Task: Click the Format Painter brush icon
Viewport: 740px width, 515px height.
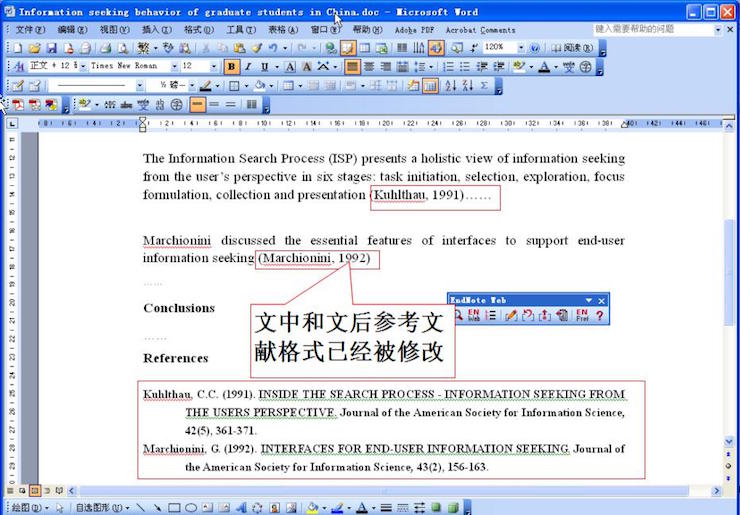Action: click(x=256, y=48)
